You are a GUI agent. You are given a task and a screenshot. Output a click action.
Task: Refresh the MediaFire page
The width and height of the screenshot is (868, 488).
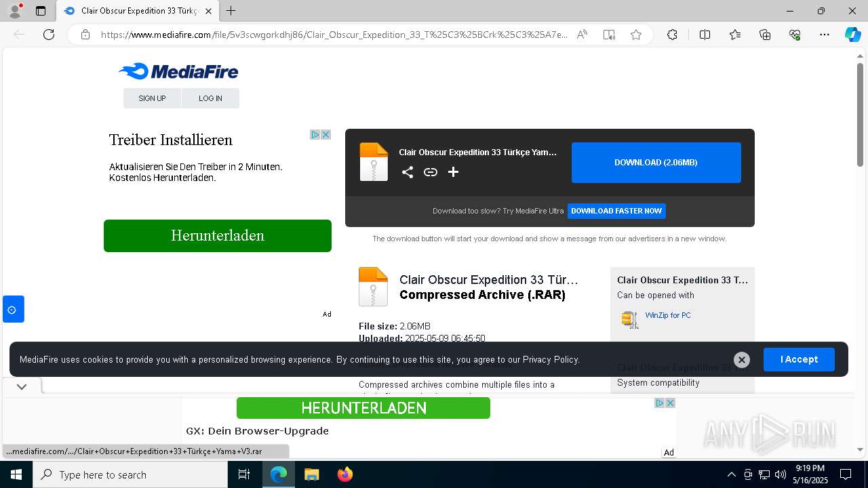tap(49, 35)
